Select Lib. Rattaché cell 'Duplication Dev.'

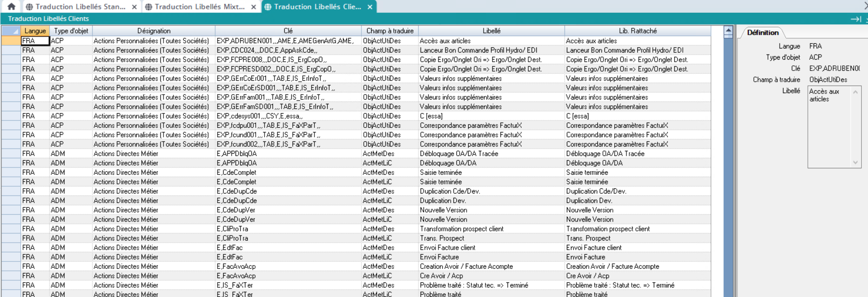coord(638,201)
